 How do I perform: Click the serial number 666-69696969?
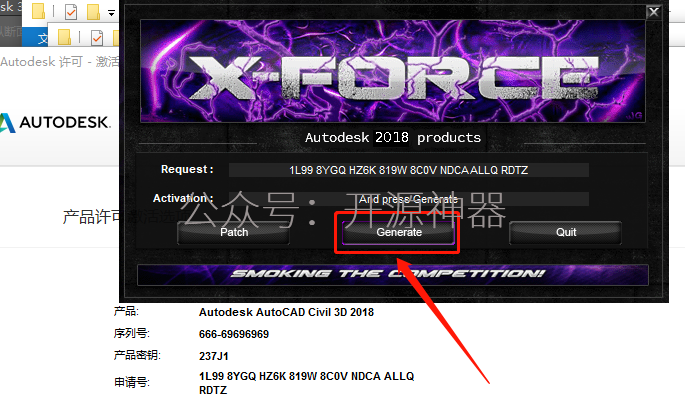click(x=234, y=334)
